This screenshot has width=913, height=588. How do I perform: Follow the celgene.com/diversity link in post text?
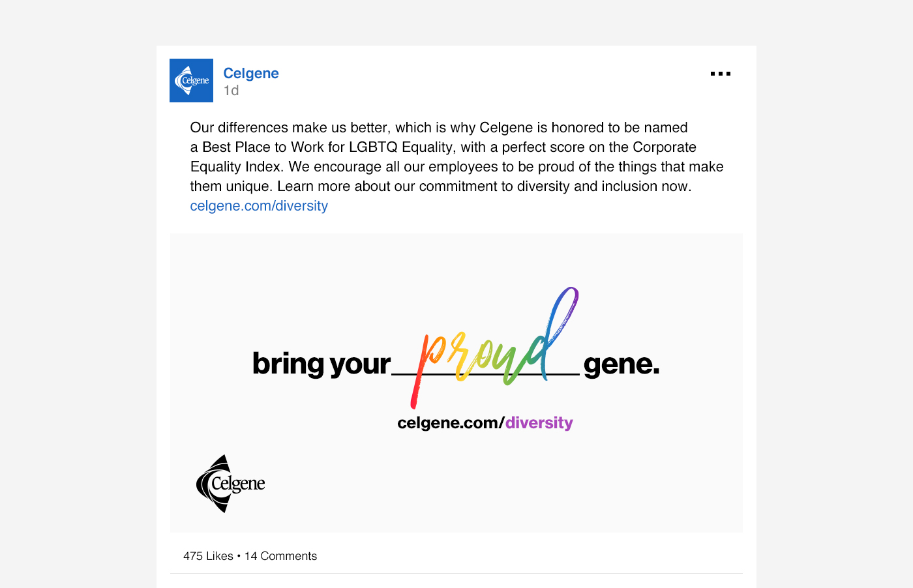(x=259, y=206)
